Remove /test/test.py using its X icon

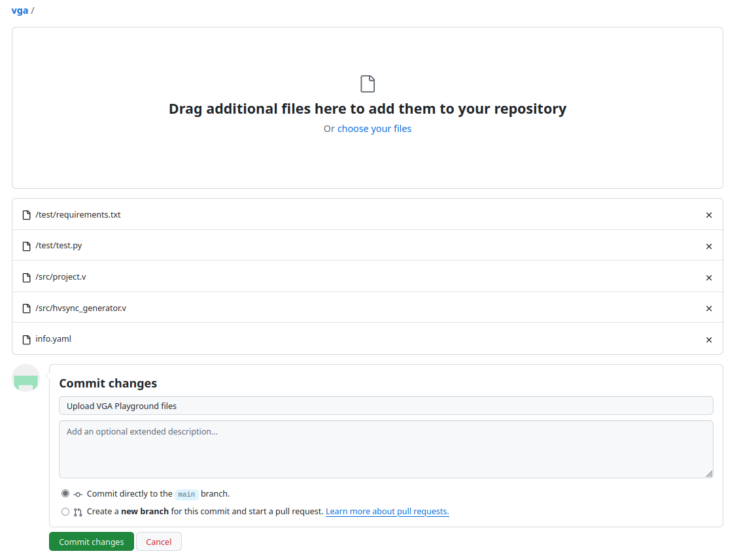[708, 246]
